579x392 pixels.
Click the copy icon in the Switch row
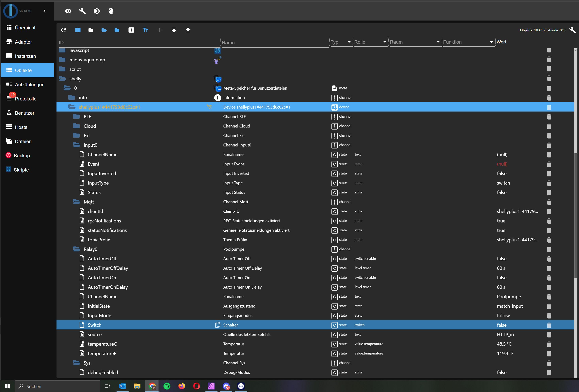pyautogui.click(x=217, y=325)
